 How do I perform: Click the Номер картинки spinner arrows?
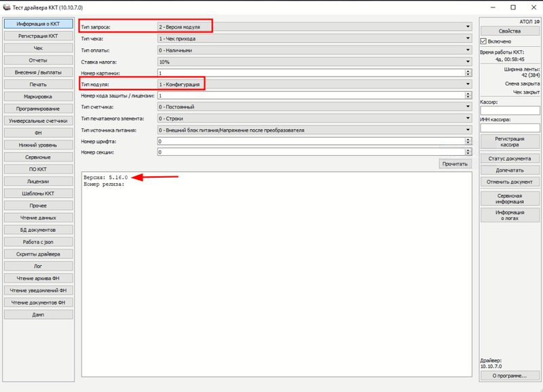tap(468, 73)
